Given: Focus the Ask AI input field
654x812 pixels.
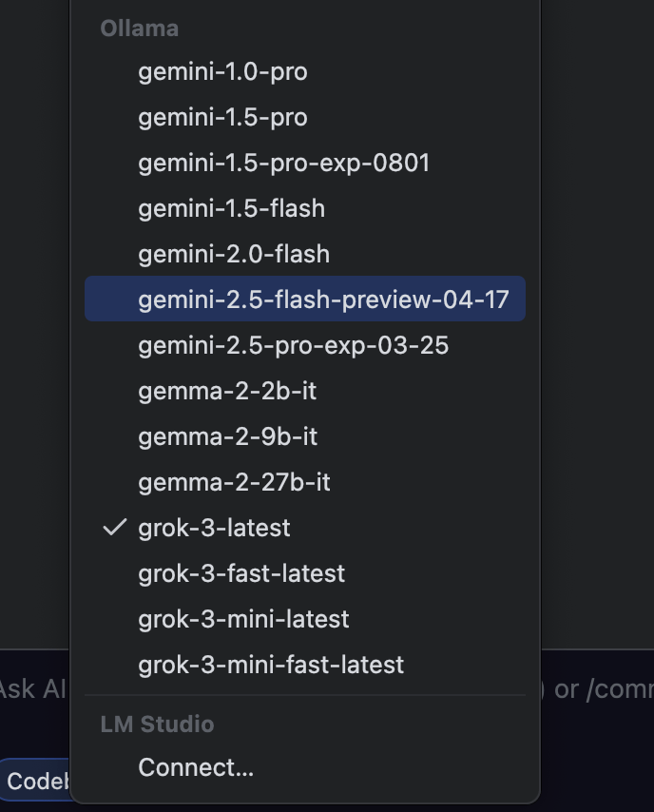Looking at the screenshot, I should pos(34,688).
